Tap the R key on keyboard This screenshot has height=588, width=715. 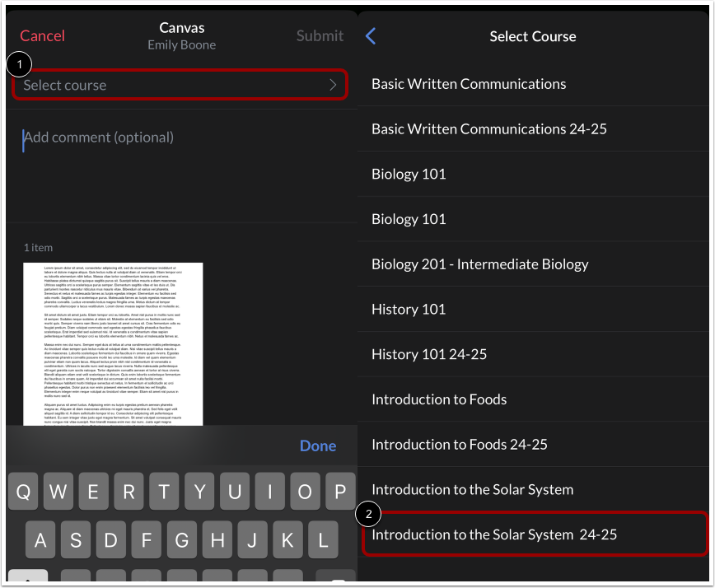coord(129,492)
